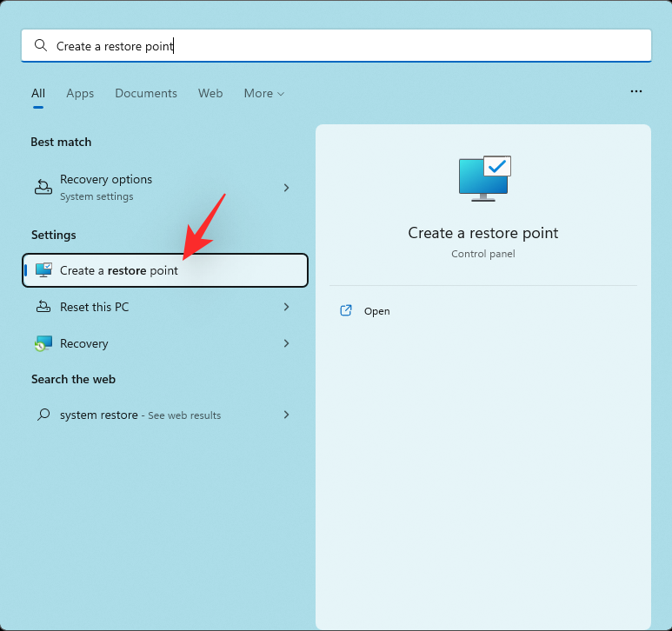672x631 pixels.
Task: Click the magnifier icon in the search box
Action: 40,46
